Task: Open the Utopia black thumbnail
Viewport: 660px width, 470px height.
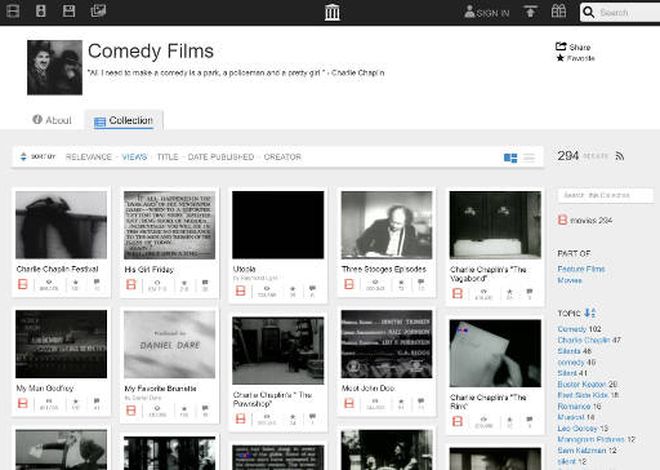Action: pos(278,225)
